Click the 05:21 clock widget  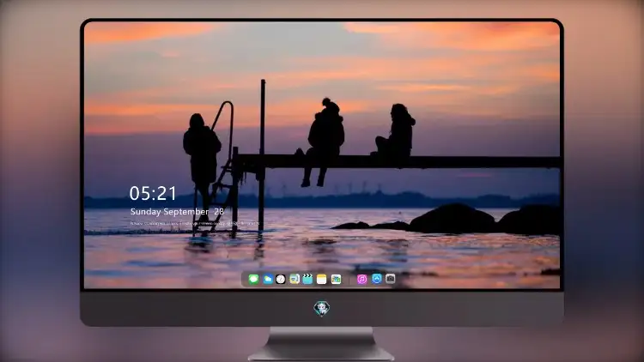coord(153,193)
